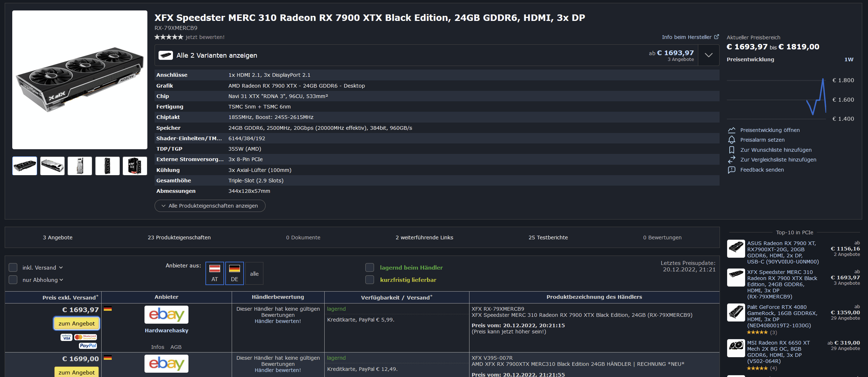The height and width of the screenshot is (377, 868).
Task: Sort by the Preis exkl. Versand column header
Action: tap(70, 297)
